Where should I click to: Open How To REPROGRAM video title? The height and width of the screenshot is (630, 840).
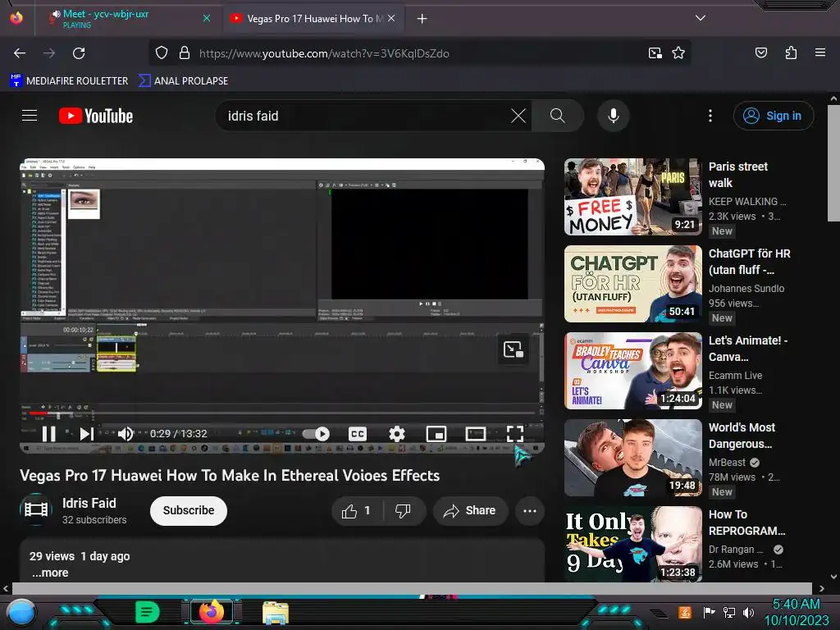click(746, 523)
